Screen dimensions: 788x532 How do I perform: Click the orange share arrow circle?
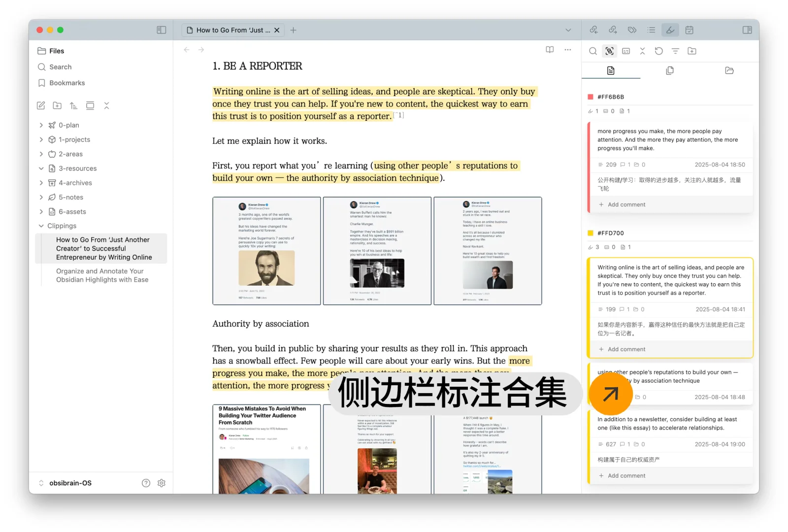click(611, 394)
